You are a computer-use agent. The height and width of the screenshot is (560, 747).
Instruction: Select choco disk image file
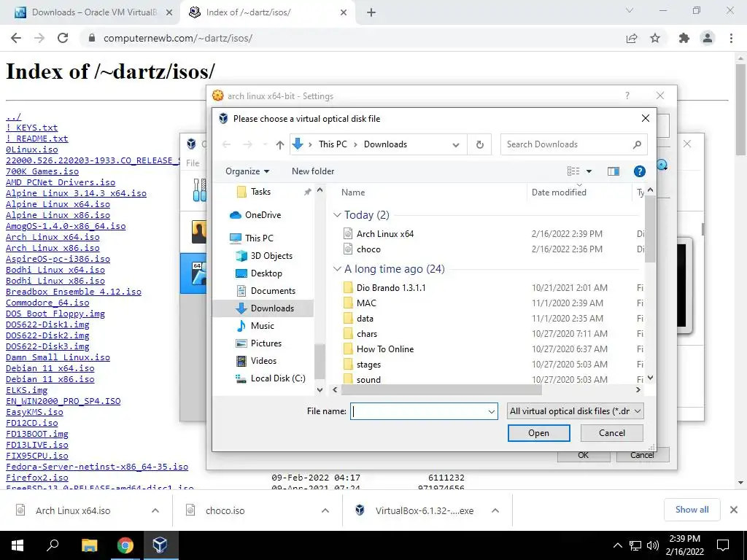368,249
